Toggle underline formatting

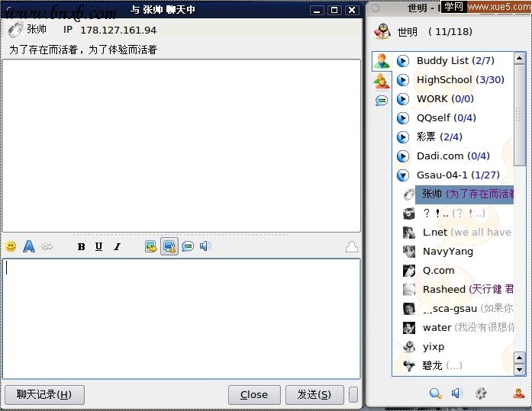coord(98,246)
